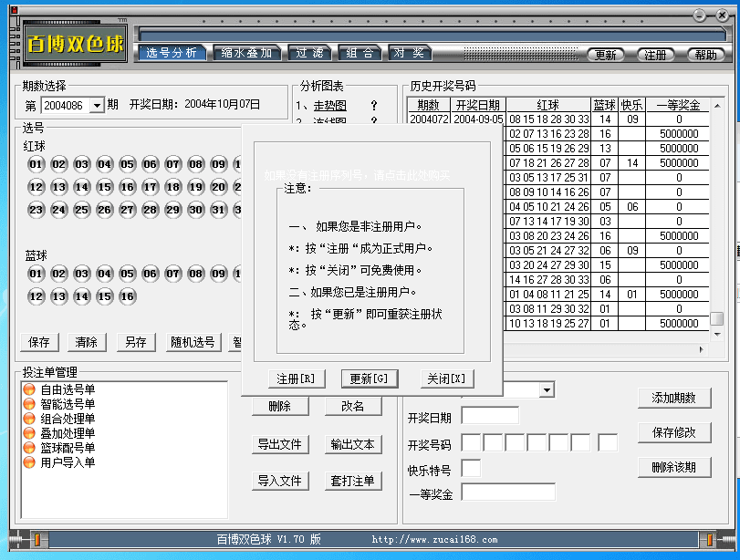The width and height of the screenshot is (740, 560).
Task: Click the 一等奖金 input field
Action: click(x=507, y=493)
